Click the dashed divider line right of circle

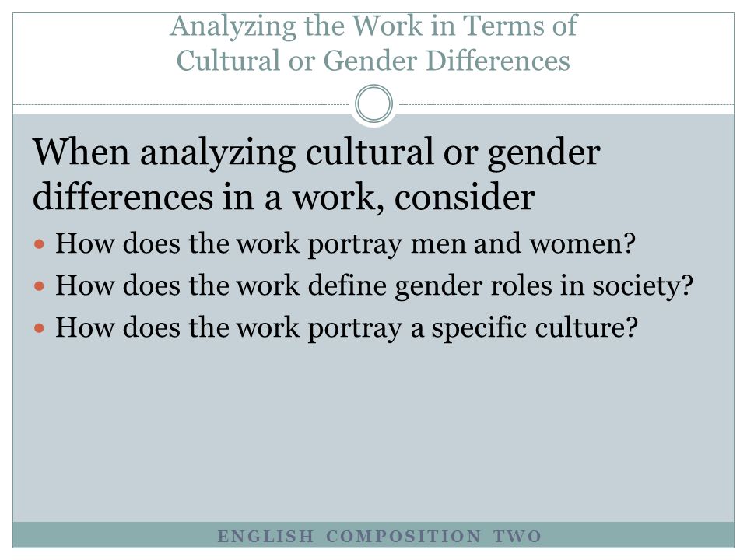point(566,104)
